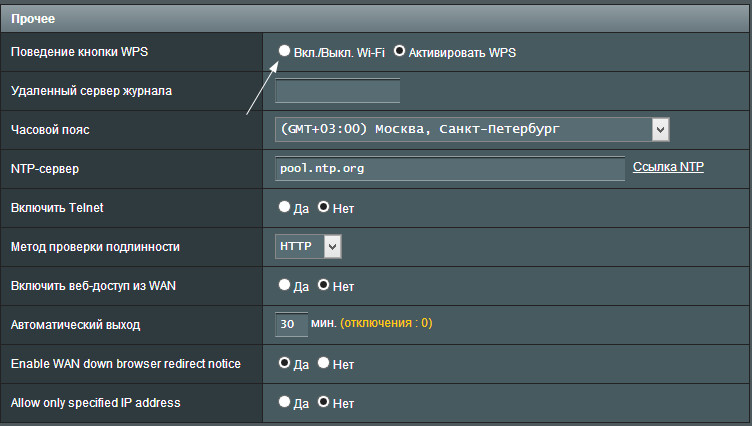Select the 'Вкл./Выкл. Wi-Fi' WPS button option

[x=285, y=51]
